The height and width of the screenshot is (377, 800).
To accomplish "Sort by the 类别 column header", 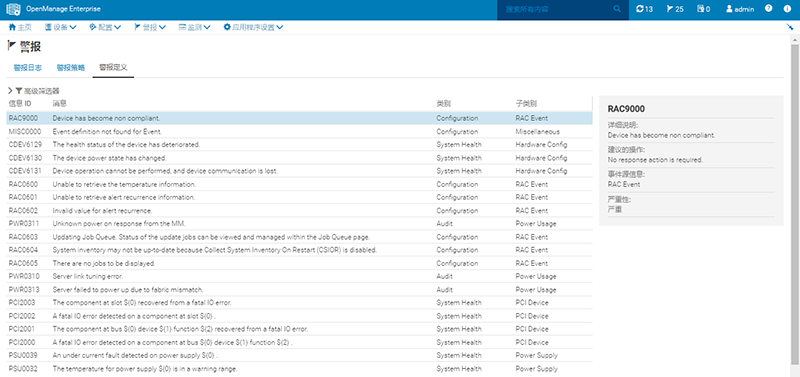I will click(443, 104).
